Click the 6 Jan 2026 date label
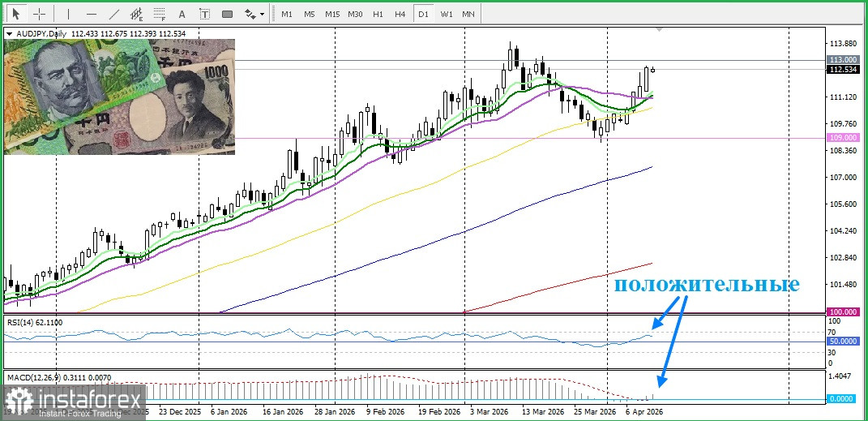Screen dimensions: 868x421 (x=229, y=412)
